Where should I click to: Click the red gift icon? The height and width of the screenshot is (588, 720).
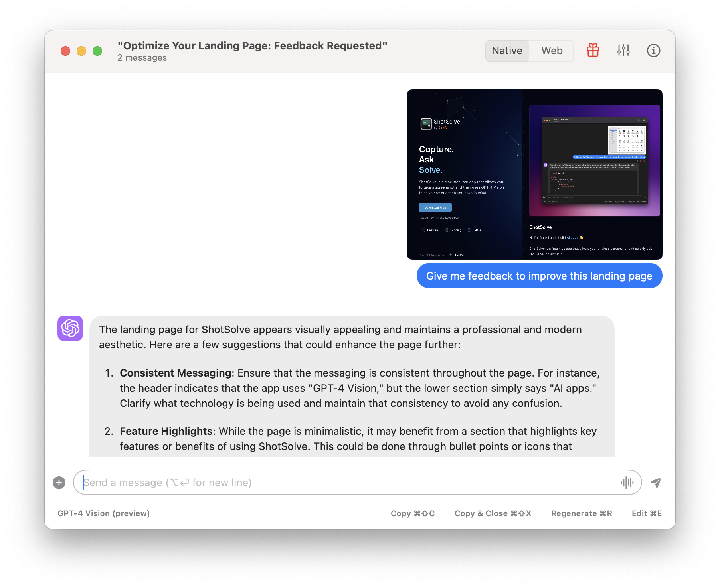point(593,51)
